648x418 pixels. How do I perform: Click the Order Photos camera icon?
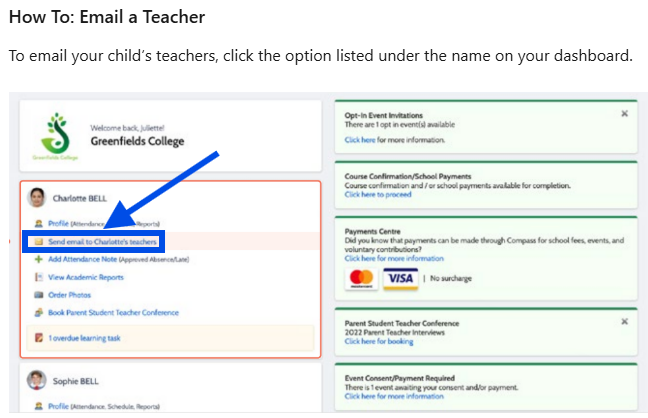click(x=39, y=294)
